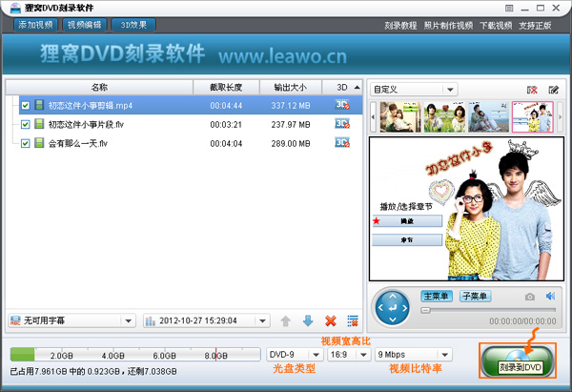
Task: Open the 刻录教程 link
Action: coord(400,26)
